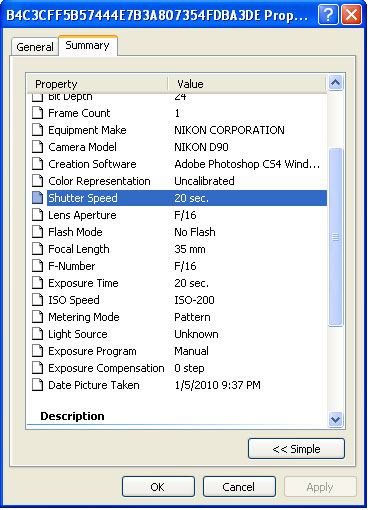Click the Property column header
370x510 pixels.
point(97,84)
